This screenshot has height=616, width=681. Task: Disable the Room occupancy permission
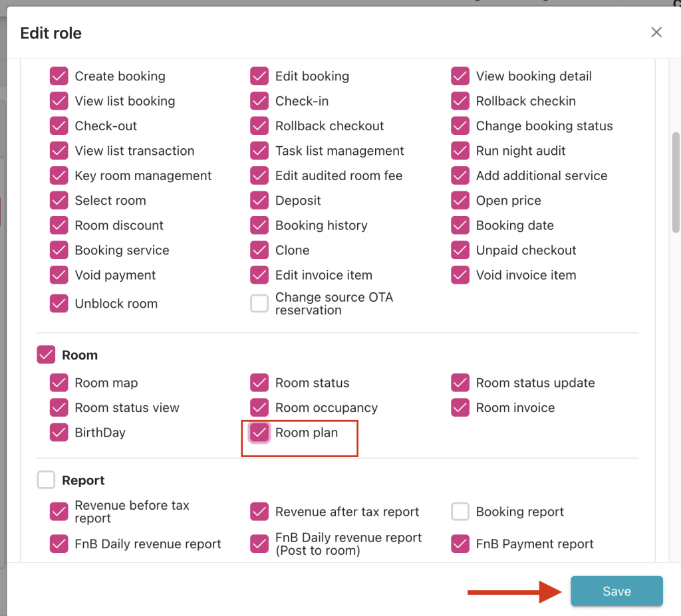(259, 407)
